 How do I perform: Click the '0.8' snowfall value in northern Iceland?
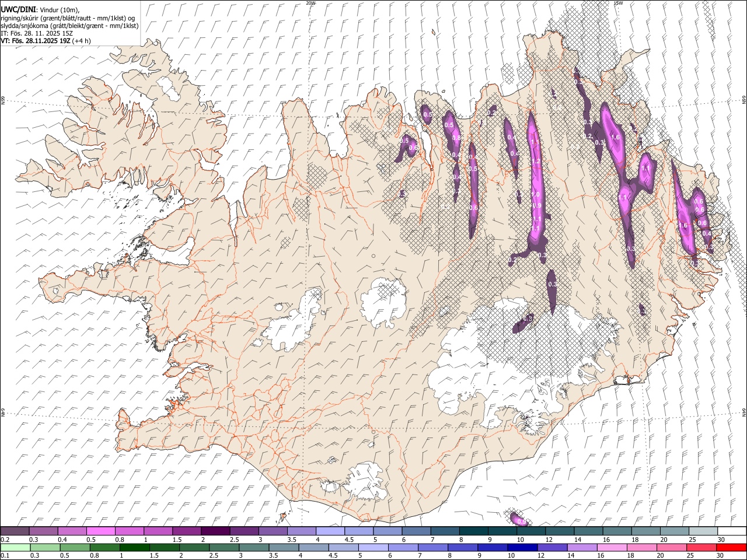coord(456,138)
